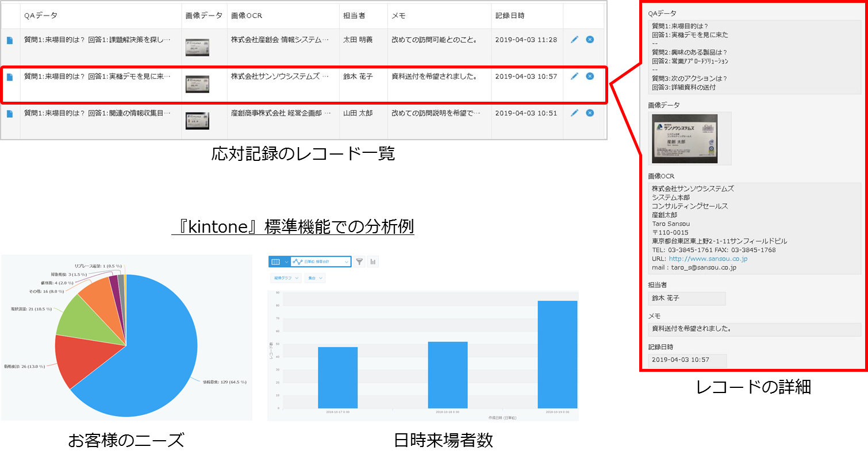Viewport: 868px width, 462px height.
Task: Edit the 太田 明義 record with pencil icon
Action: 574,40
